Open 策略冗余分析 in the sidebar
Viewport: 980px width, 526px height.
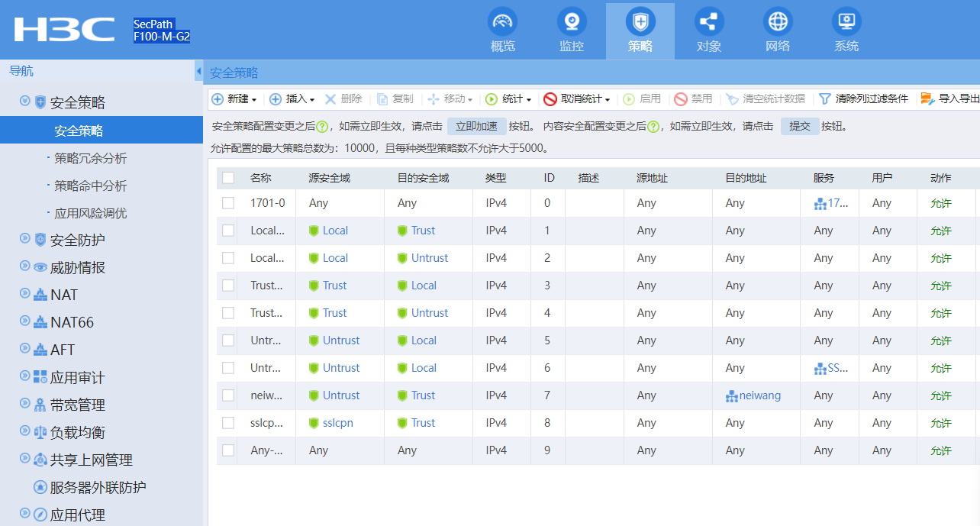click(x=90, y=159)
